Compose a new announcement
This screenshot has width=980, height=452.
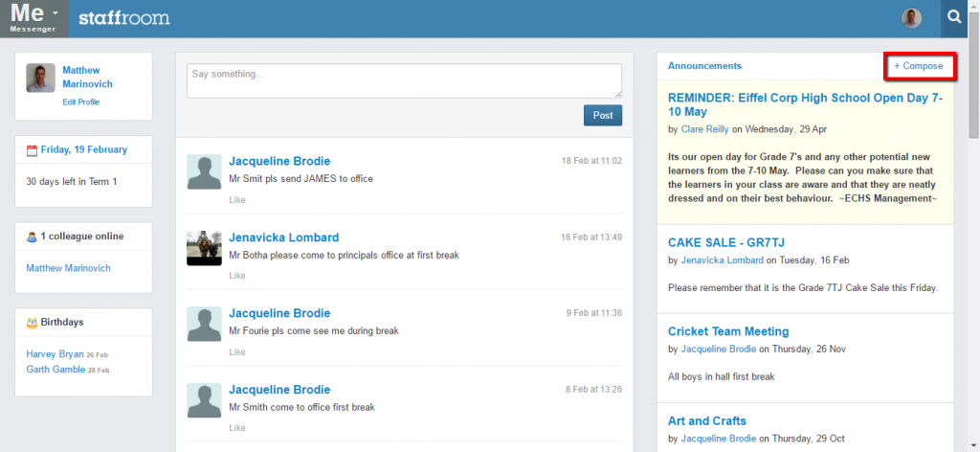click(x=919, y=66)
